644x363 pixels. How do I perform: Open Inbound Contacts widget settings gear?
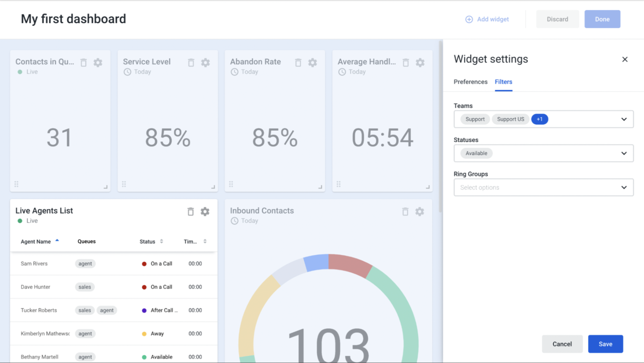point(420,212)
